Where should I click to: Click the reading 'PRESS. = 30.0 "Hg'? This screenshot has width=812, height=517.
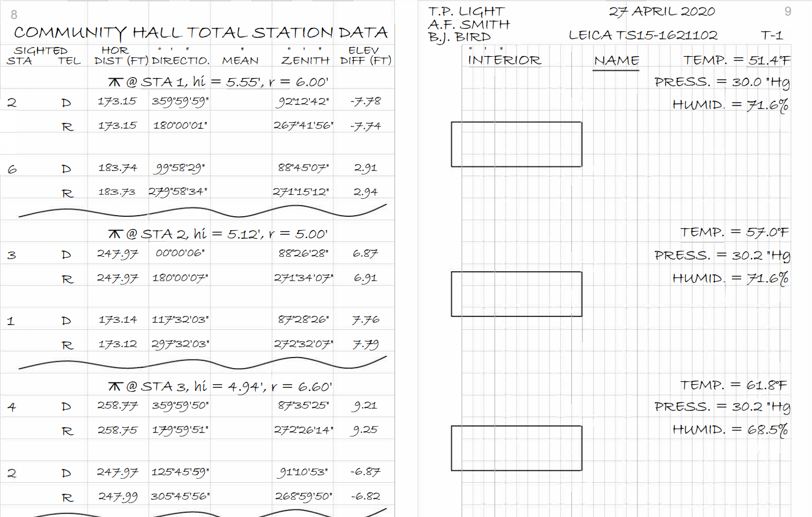722,82
